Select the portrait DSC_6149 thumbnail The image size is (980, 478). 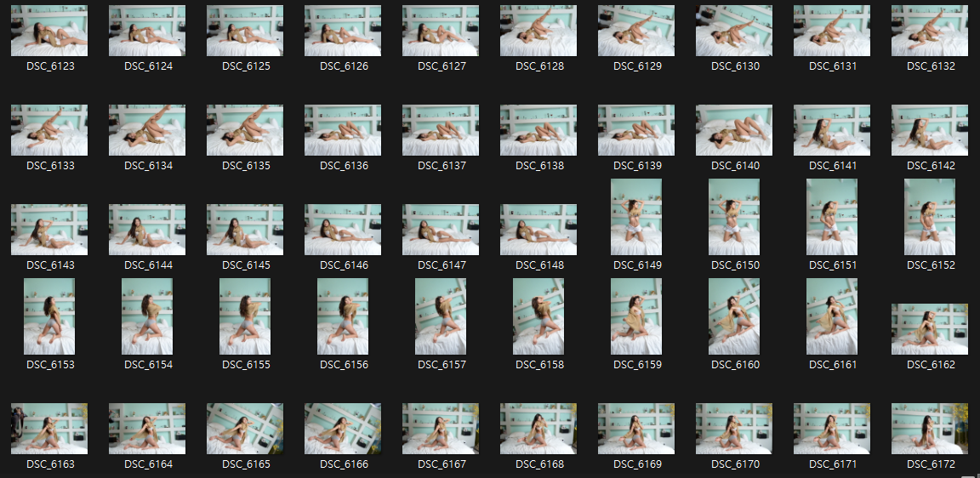[636, 217]
